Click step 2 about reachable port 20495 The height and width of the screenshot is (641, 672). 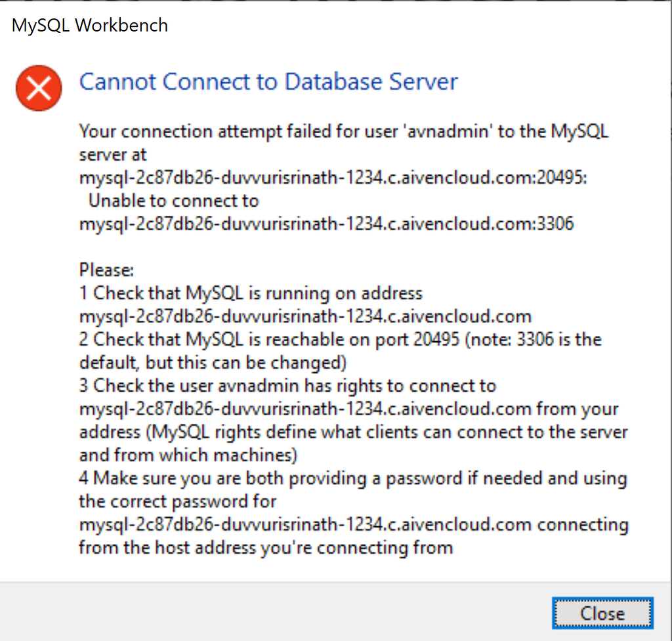coord(341,339)
